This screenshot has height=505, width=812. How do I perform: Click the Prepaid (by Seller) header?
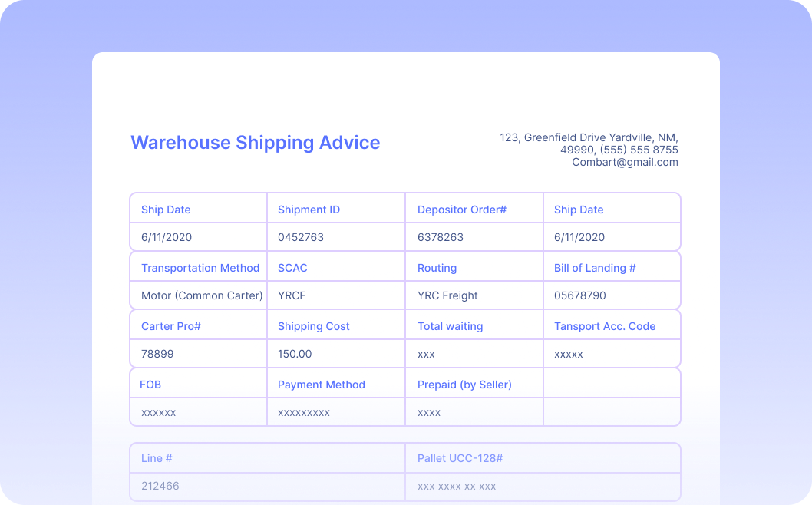point(464,385)
